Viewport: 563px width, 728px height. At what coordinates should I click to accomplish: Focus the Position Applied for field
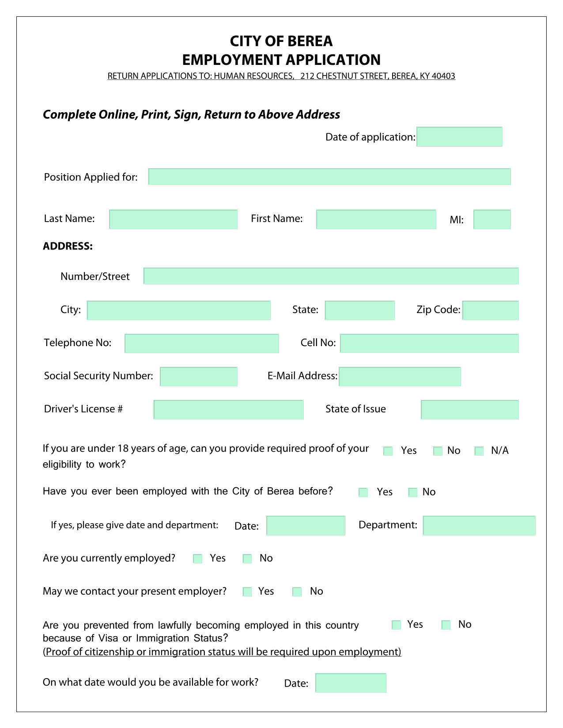329,177
